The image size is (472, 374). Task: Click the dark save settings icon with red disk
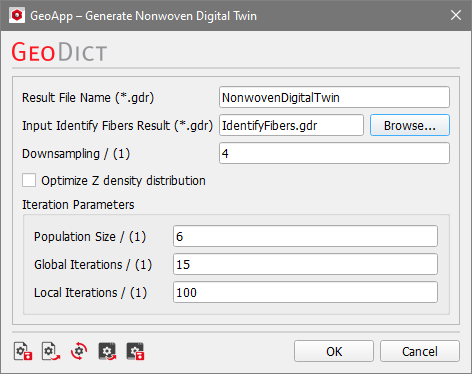(135, 351)
